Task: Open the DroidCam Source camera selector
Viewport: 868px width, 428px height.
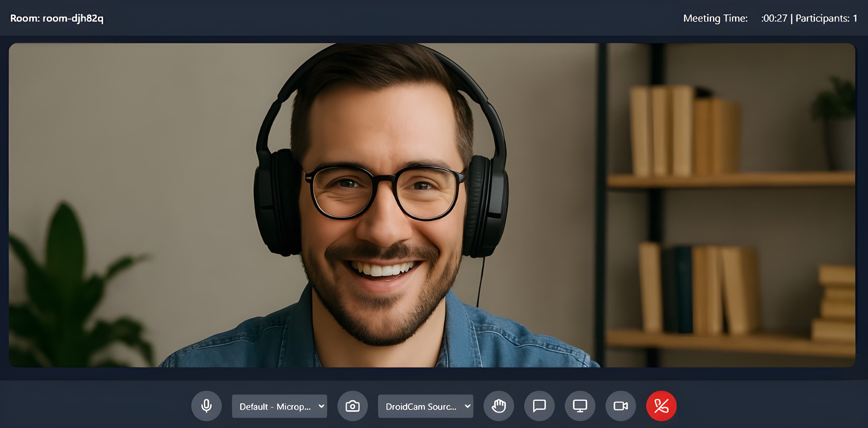Action: [426, 406]
